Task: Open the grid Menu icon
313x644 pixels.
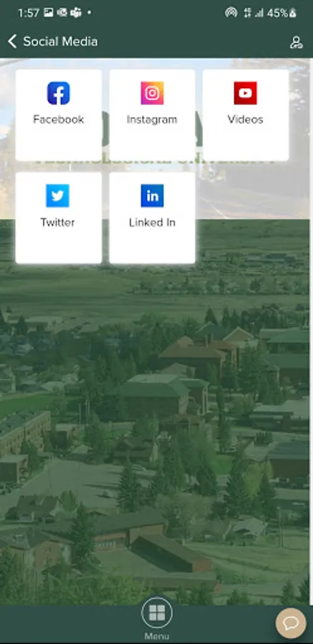Action: pyautogui.click(x=156, y=613)
